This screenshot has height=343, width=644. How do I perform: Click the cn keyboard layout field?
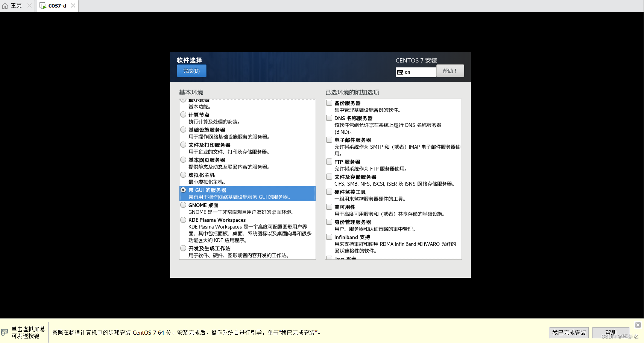coord(416,72)
